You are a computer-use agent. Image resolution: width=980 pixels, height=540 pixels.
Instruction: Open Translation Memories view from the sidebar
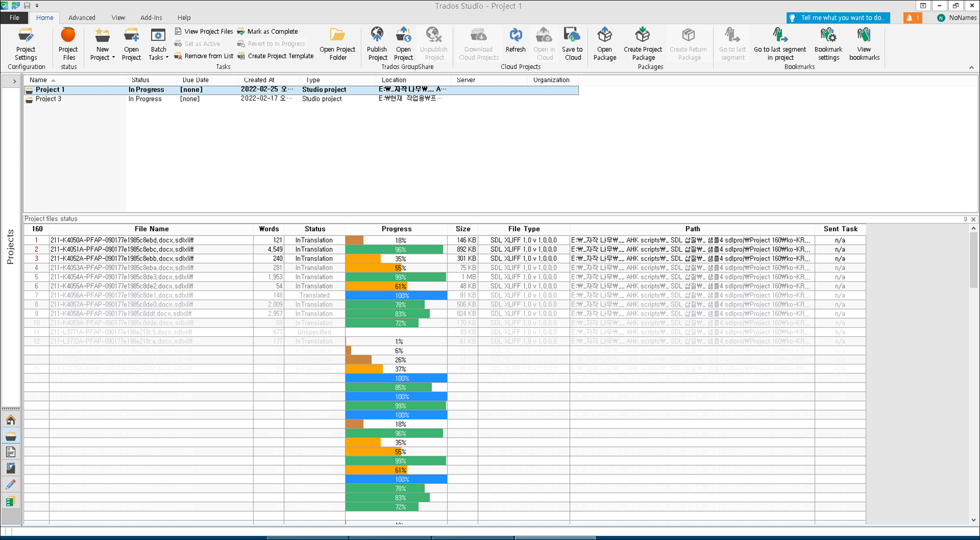[x=10, y=501]
